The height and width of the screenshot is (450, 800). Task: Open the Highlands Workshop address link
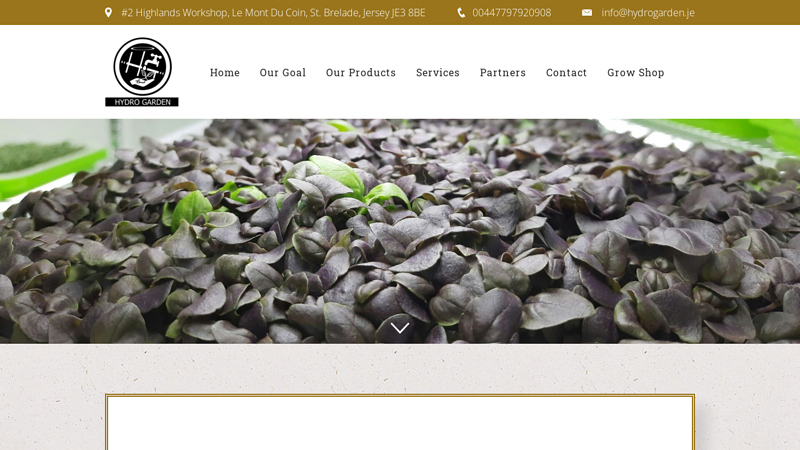273,13
